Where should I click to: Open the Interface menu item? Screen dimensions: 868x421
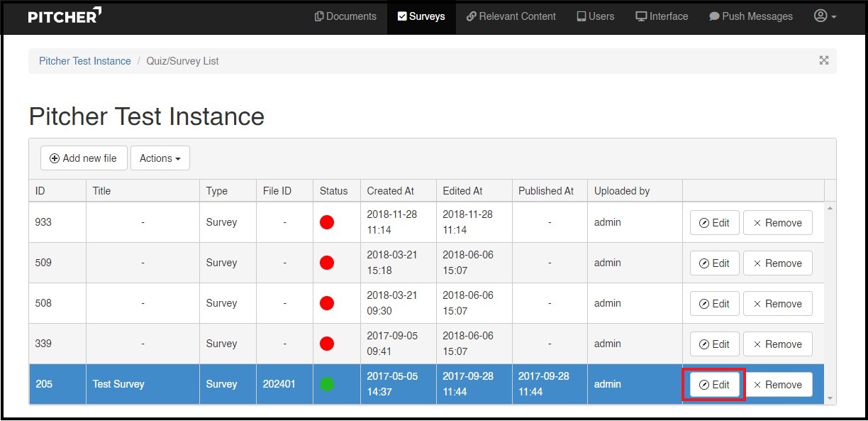tap(662, 16)
